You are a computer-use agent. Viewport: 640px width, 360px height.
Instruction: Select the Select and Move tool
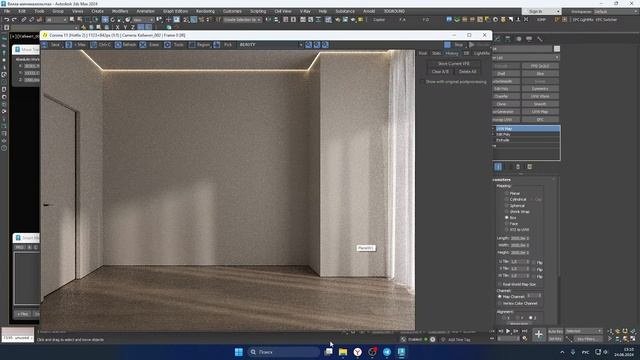[x=105, y=20]
